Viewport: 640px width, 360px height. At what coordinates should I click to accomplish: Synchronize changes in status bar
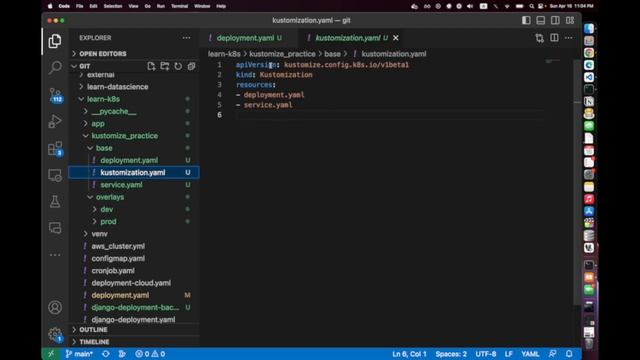(x=106, y=354)
